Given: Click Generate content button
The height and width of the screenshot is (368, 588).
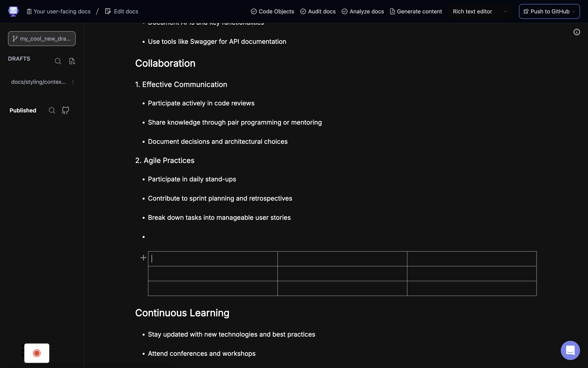Looking at the screenshot, I should pos(416,11).
